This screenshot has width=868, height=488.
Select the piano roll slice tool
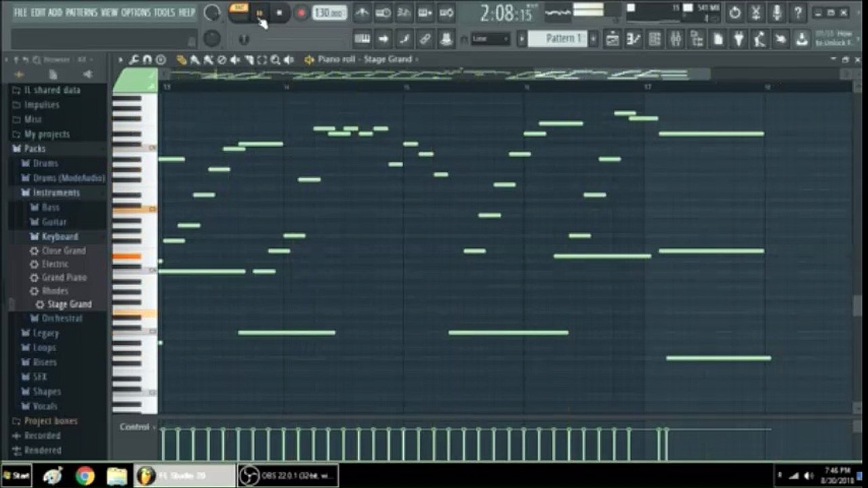pos(249,60)
